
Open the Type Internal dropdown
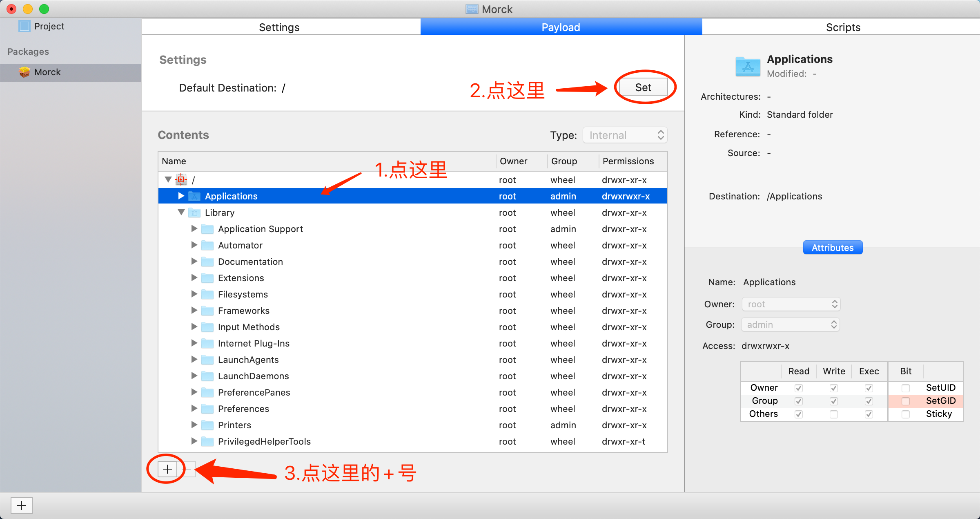(x=625, y=135)
